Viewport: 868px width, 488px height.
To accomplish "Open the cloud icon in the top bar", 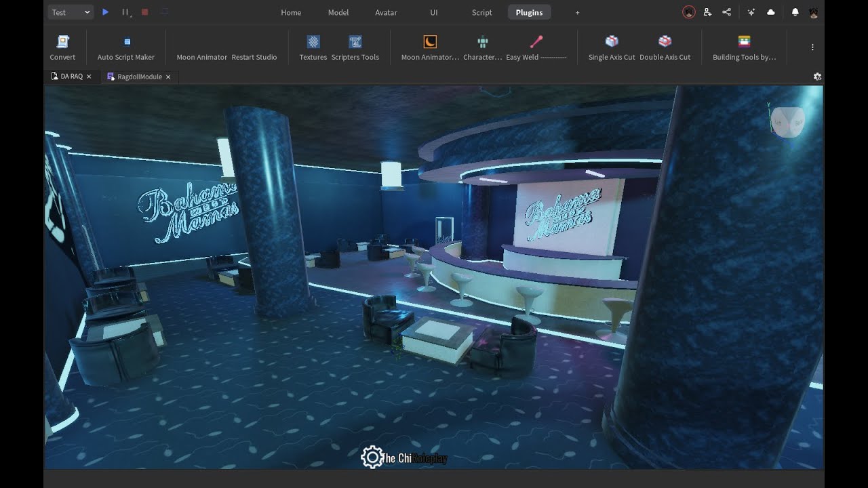I will 771,12.
